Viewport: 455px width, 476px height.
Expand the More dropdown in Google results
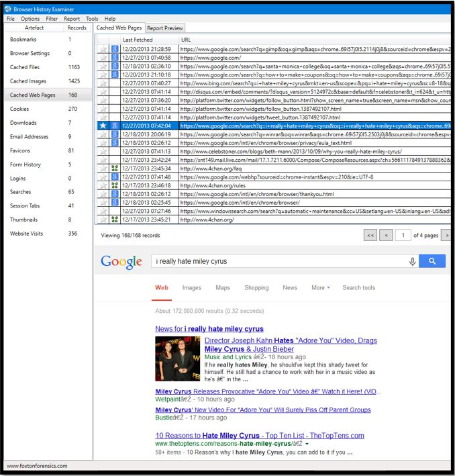[321, 287]
